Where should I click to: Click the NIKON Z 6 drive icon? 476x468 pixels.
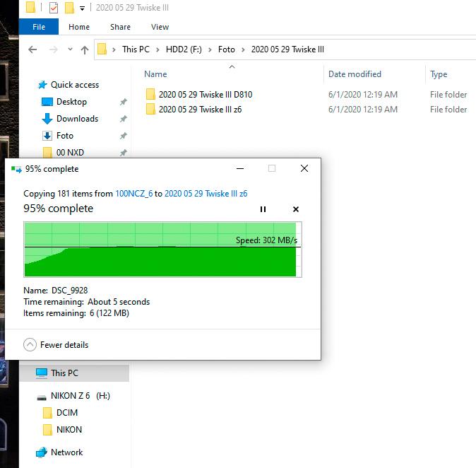41,397
